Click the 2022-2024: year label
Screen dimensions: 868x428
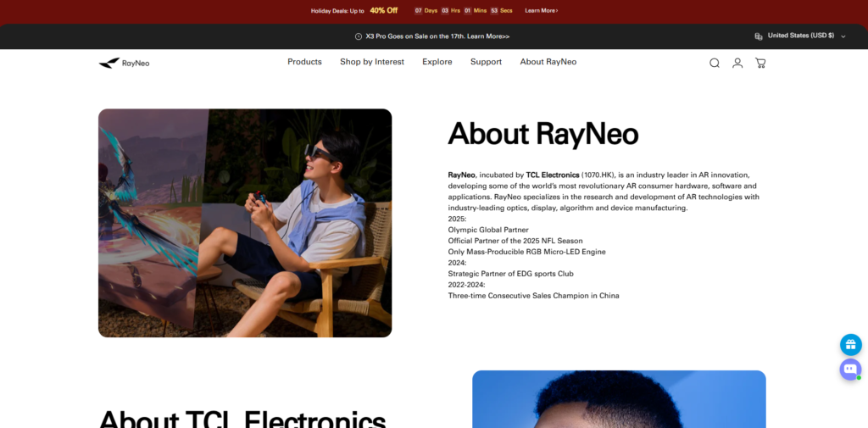click(467, 285)
